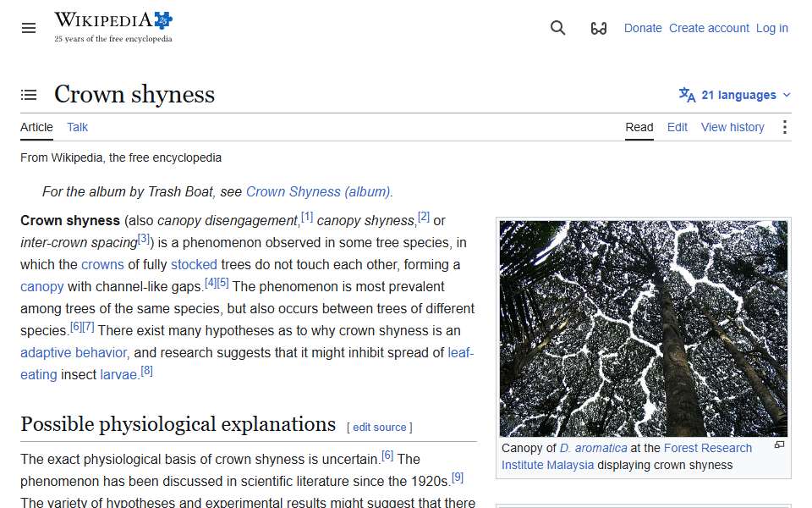Jump to citation [5]
The height and width of the screenshot is (508, 812).
tap(222, 283)
